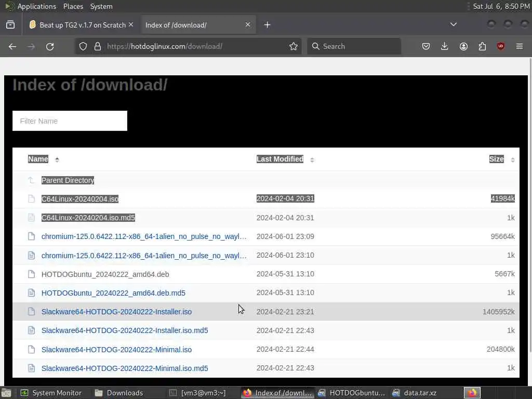Switch to Beat up TG2 Scratch tab

(82, 25)
